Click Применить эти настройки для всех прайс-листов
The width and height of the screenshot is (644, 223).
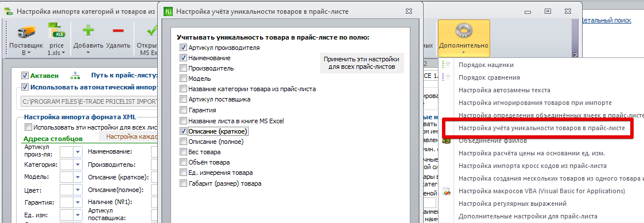coord(362,62)
